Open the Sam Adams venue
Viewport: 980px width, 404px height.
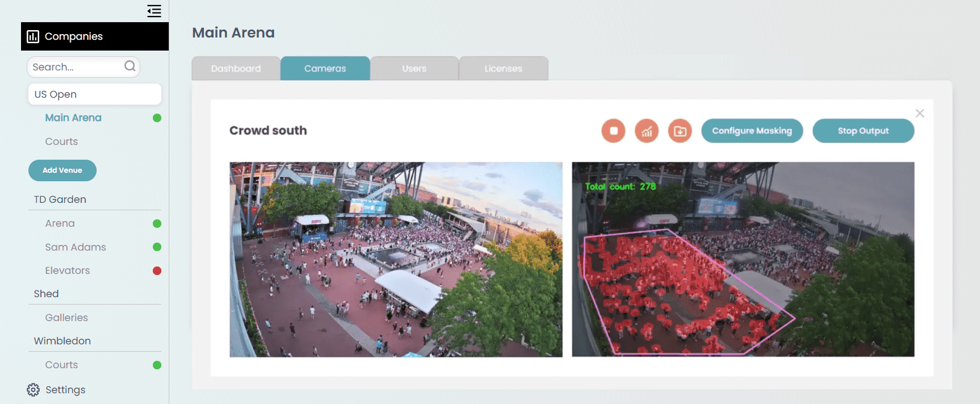(76, 247)
